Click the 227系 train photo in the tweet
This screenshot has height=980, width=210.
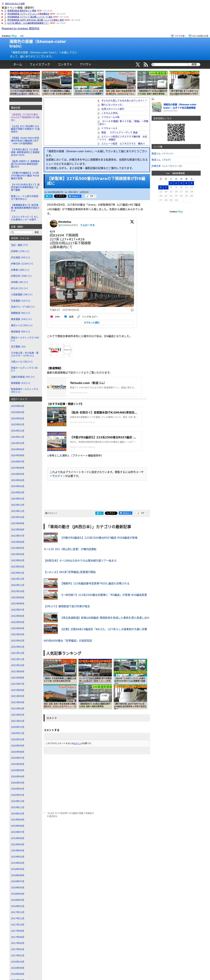click(92, 279)
